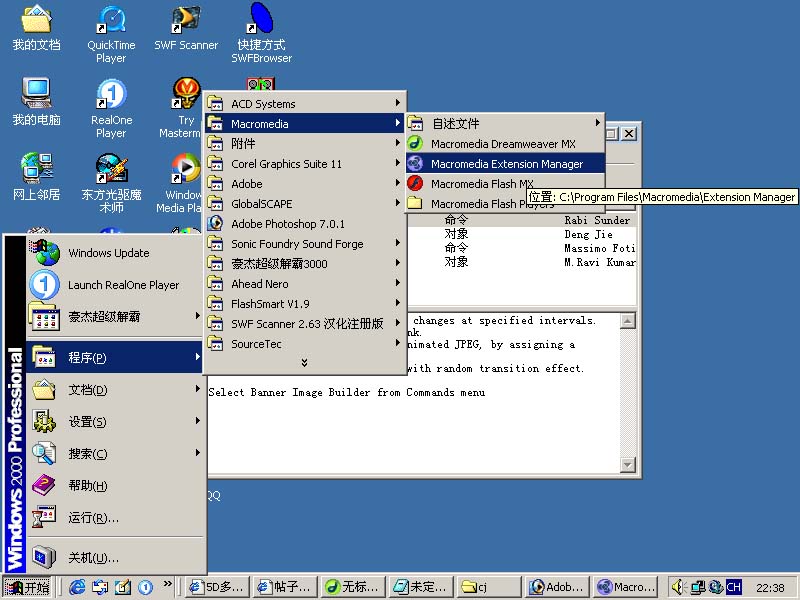Viewport: 800px width, 600px height.
Task: Open the GlobalSCAPE program group
Action: [x=305, y=204]
